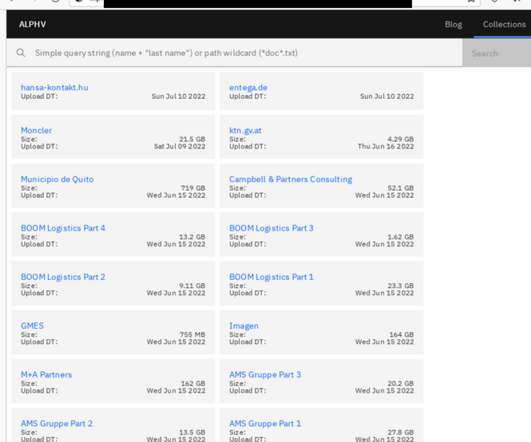This screenshot has height=442, width=531.
Task: Open AMS Gruppe Part 1
Action: (265, 423)
